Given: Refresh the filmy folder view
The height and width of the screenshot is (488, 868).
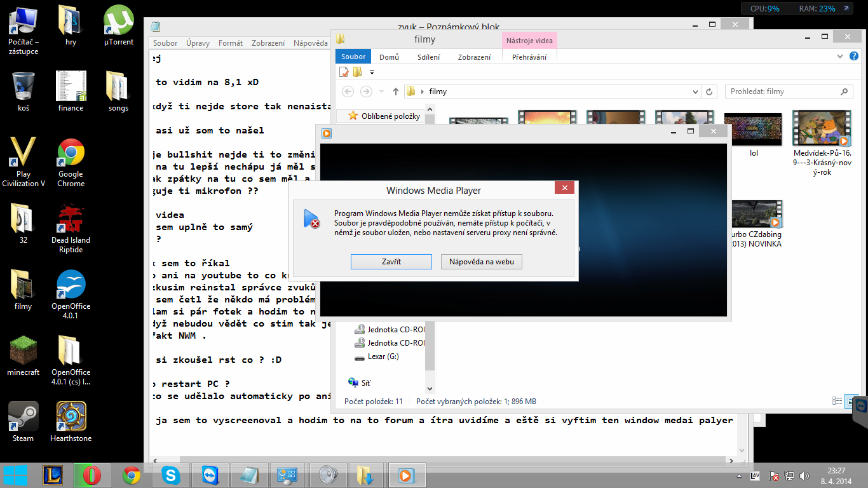Looking at the screenshot, I should pyautogui.click(x=710, y=91).
